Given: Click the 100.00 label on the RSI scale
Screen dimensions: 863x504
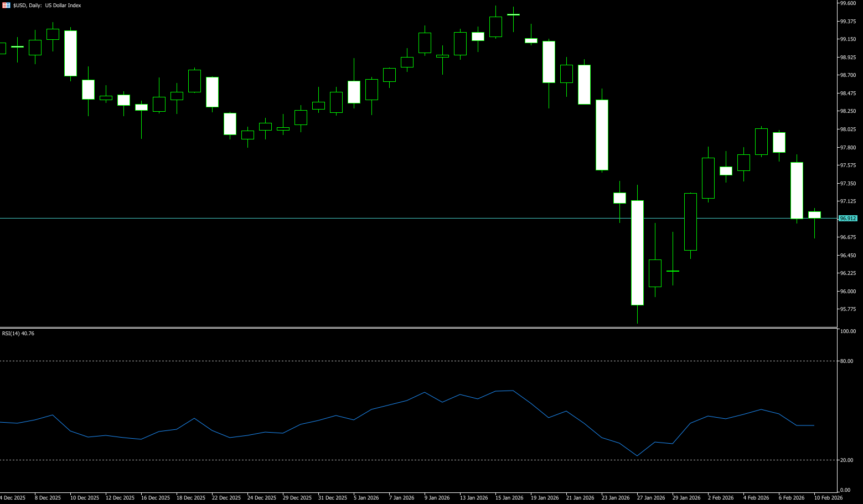Looking at the screenshot, I should (848, 331).
